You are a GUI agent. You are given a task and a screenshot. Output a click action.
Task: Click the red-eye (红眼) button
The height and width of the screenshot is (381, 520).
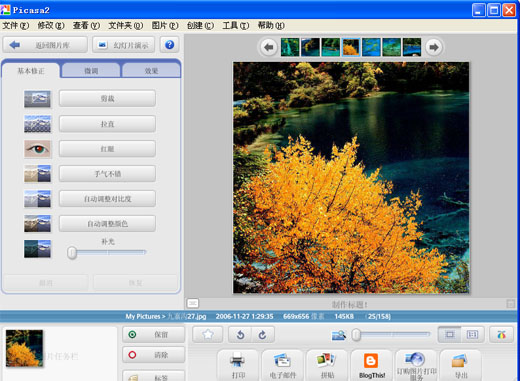pos(107,149)
